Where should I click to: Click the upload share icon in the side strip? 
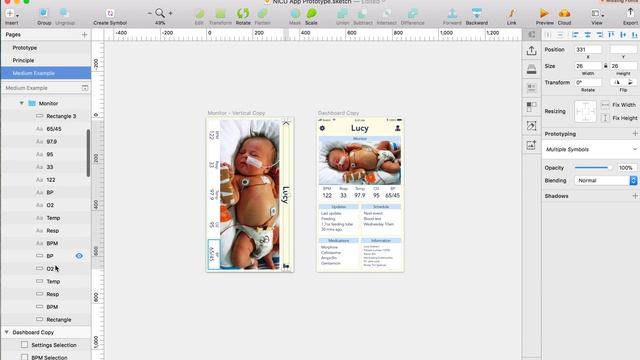531,51
